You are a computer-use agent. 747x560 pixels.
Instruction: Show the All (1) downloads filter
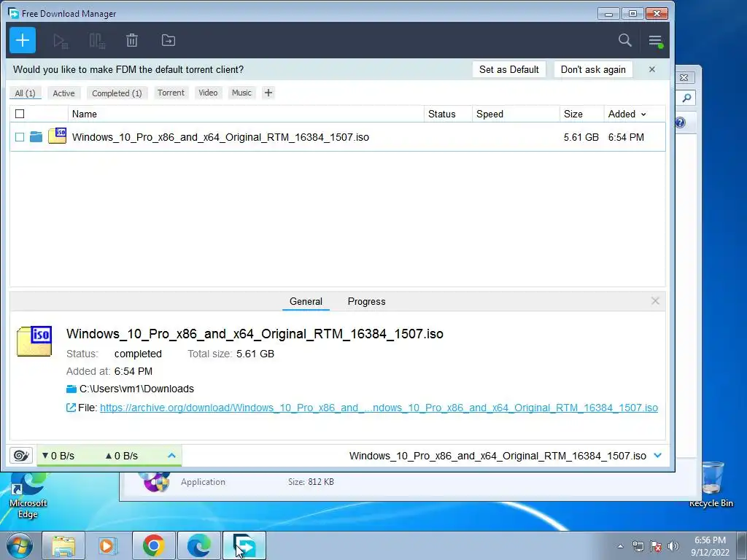pyautogui.click(x=26, y=93)
